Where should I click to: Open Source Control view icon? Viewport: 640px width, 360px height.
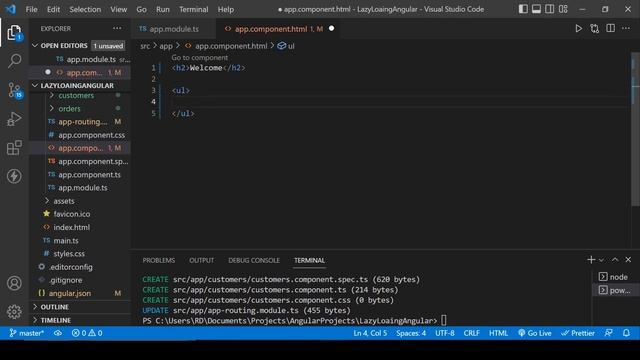pos(14,90)
